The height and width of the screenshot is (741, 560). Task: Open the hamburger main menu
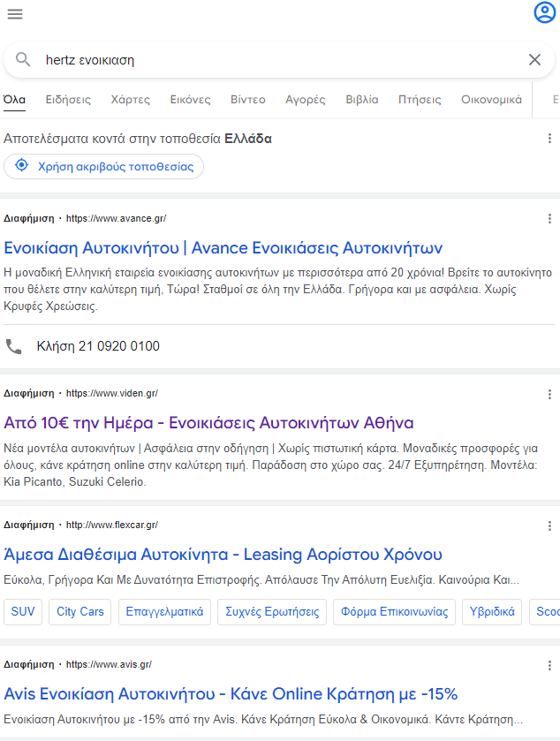click(x=15, y=14)
